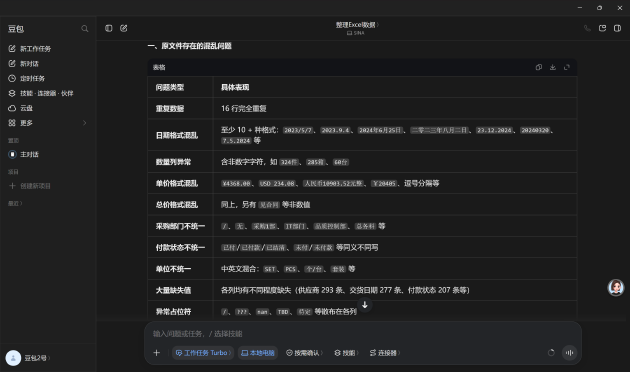The width and height of the screenshot is (630, 372).
Task: Open 技能·连接器·伙伴 section
Action: tap(48, 93)
